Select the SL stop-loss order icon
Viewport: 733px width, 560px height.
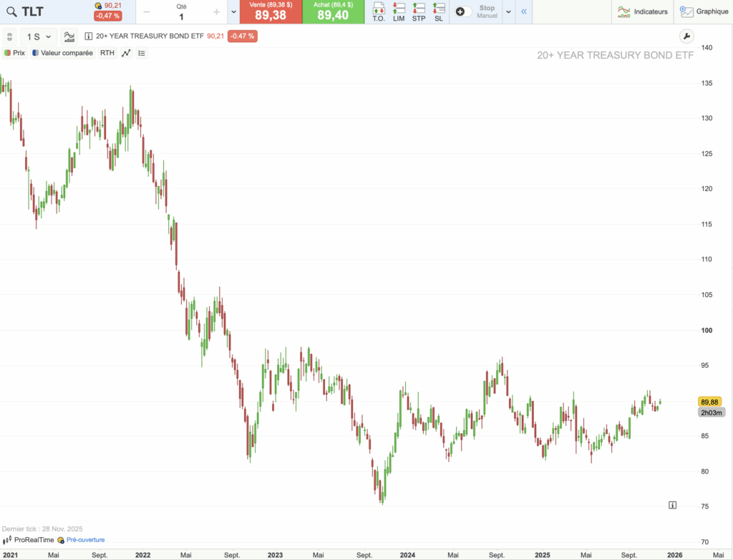click(439, 11)
